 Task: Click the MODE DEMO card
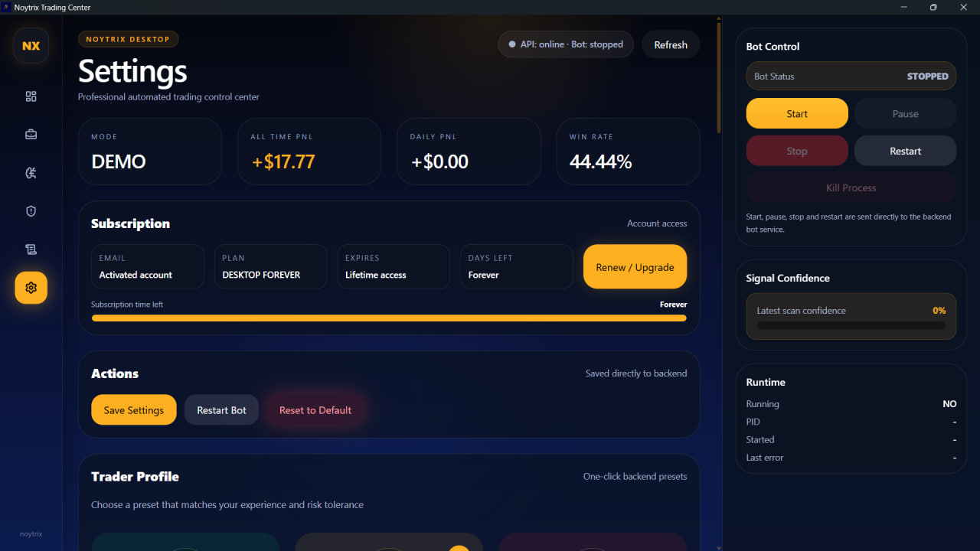(x=150, y=152)
